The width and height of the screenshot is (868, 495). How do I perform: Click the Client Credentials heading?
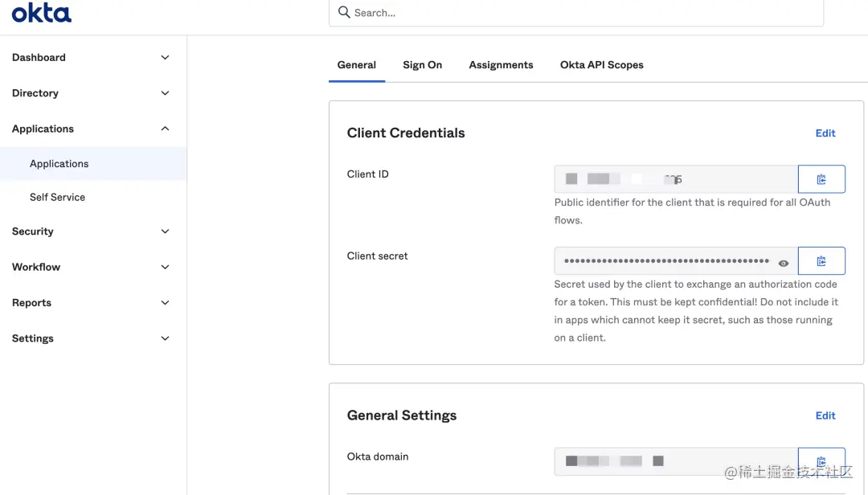(x=406, y=133)
